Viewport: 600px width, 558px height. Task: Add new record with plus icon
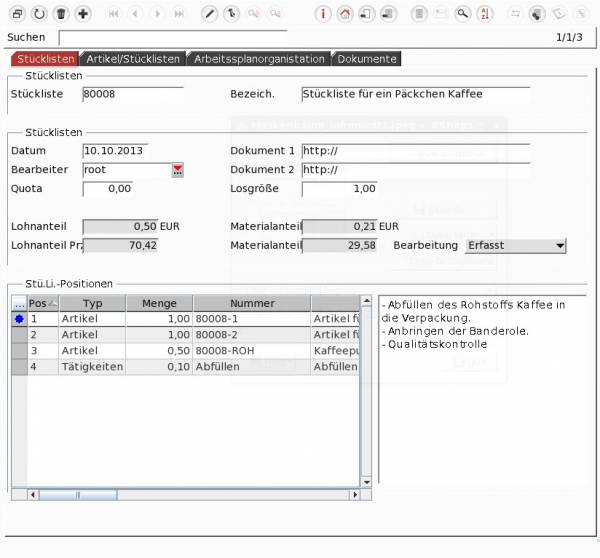pos(83,14)
